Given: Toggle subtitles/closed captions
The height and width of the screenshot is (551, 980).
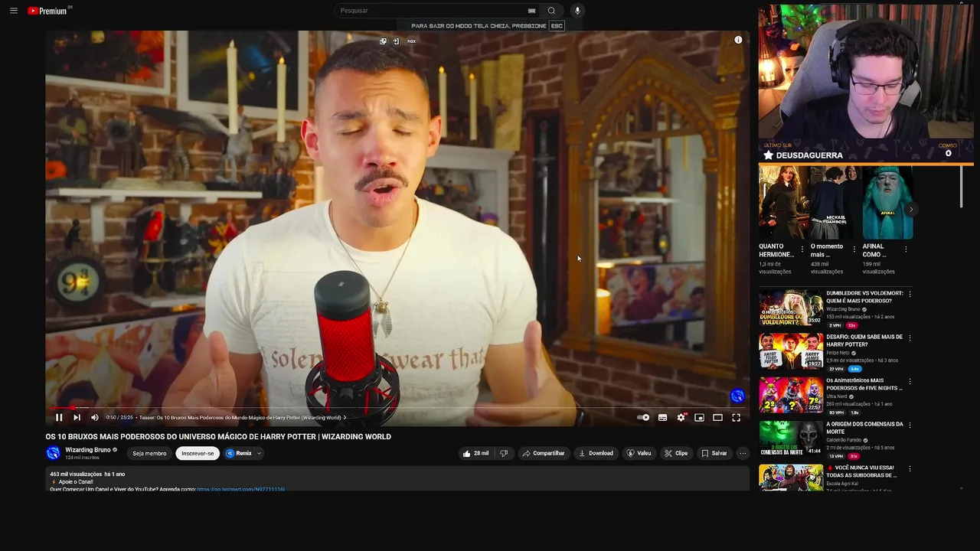Looking at the screenshot, I should [662, 417].
